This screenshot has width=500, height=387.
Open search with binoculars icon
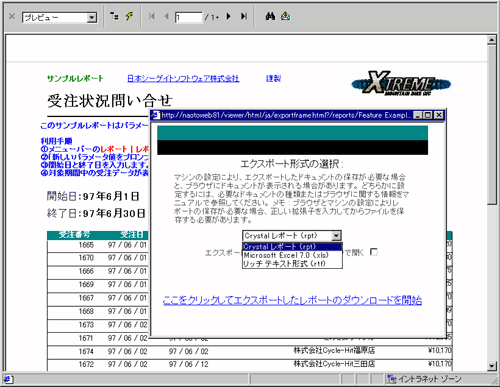270,16
